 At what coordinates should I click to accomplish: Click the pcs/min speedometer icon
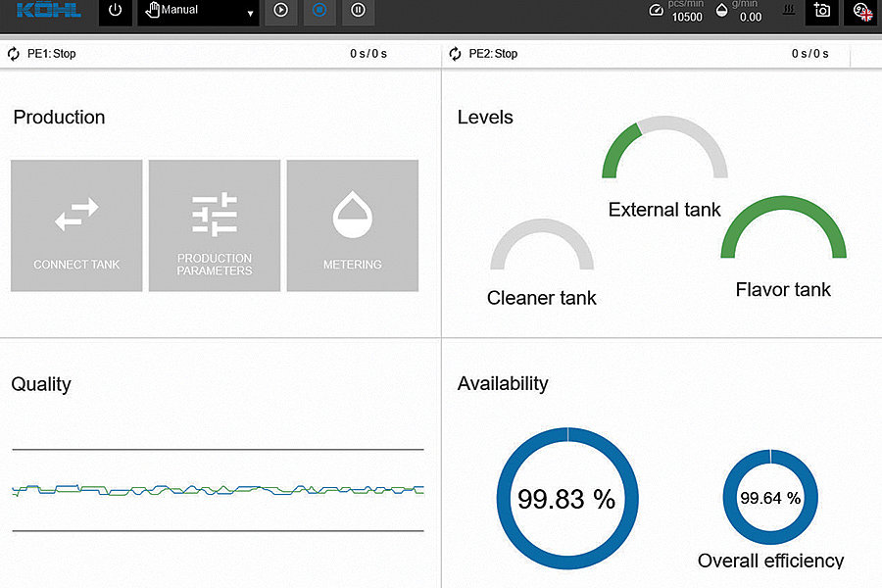tap(657, 11)
